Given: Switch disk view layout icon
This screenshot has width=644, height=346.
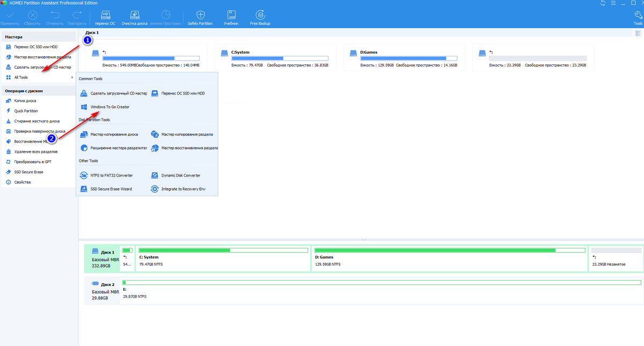Looking at the screenshot, I should (x=638, y=33).
